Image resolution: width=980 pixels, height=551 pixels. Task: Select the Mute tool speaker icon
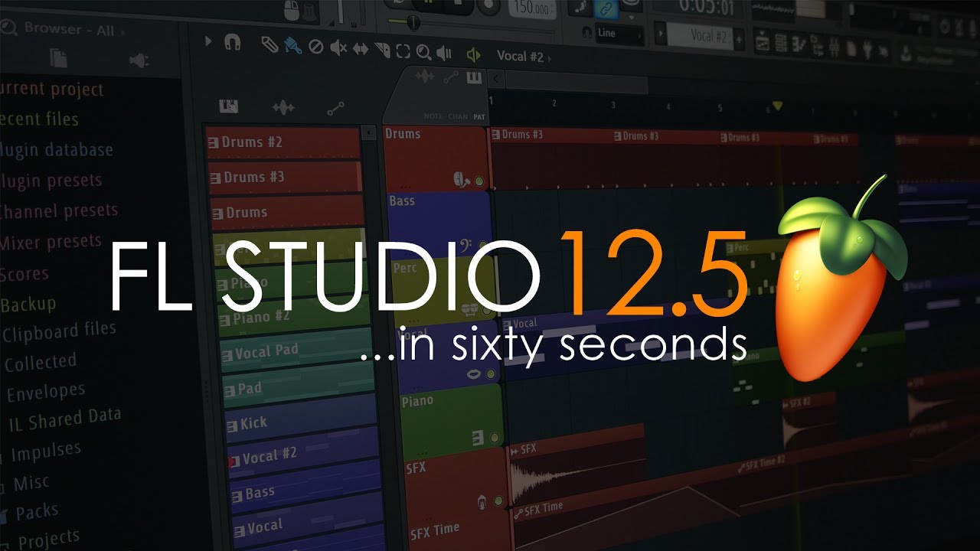338,49
